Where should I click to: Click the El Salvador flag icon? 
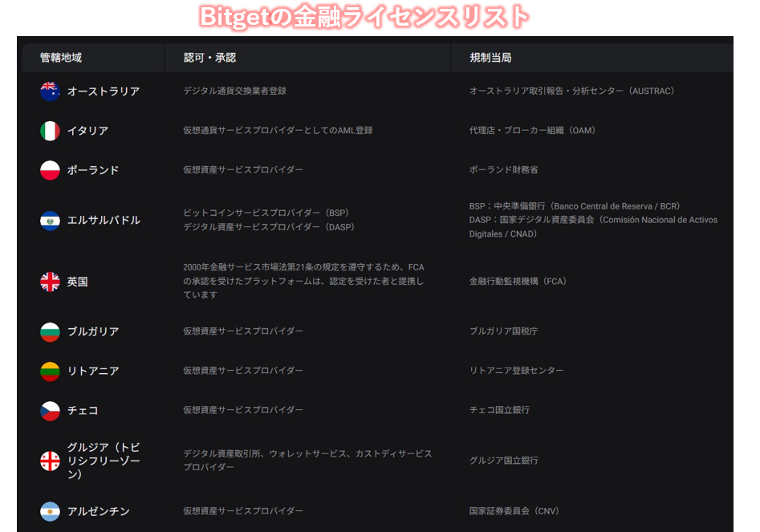point(50,220)
